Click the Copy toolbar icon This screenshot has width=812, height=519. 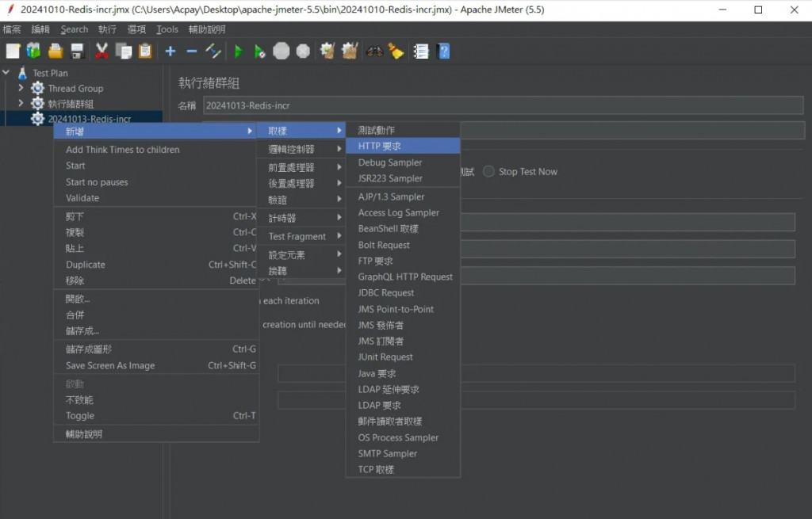click(x=124, y=52)
